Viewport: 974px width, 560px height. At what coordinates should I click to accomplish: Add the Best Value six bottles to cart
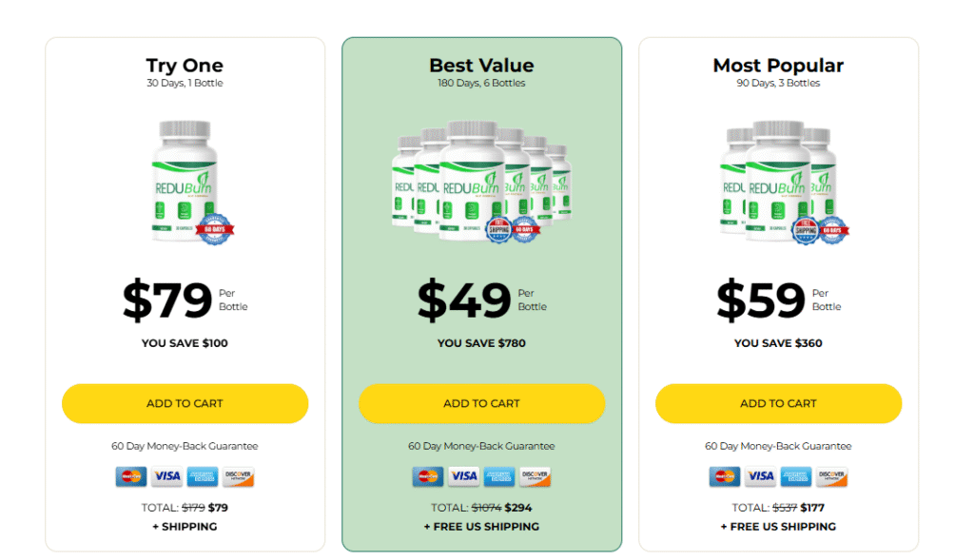pos(481,403)
